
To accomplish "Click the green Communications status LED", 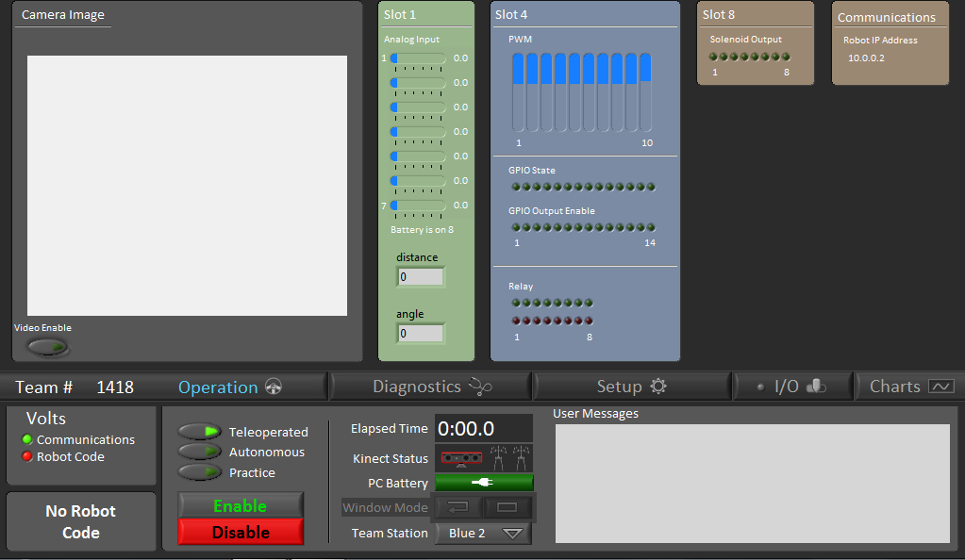I will (27, 439).
